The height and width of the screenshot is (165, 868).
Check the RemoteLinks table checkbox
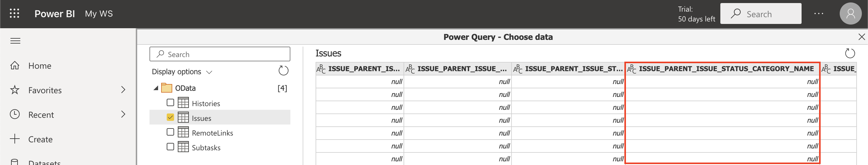(x=170, y=132)
